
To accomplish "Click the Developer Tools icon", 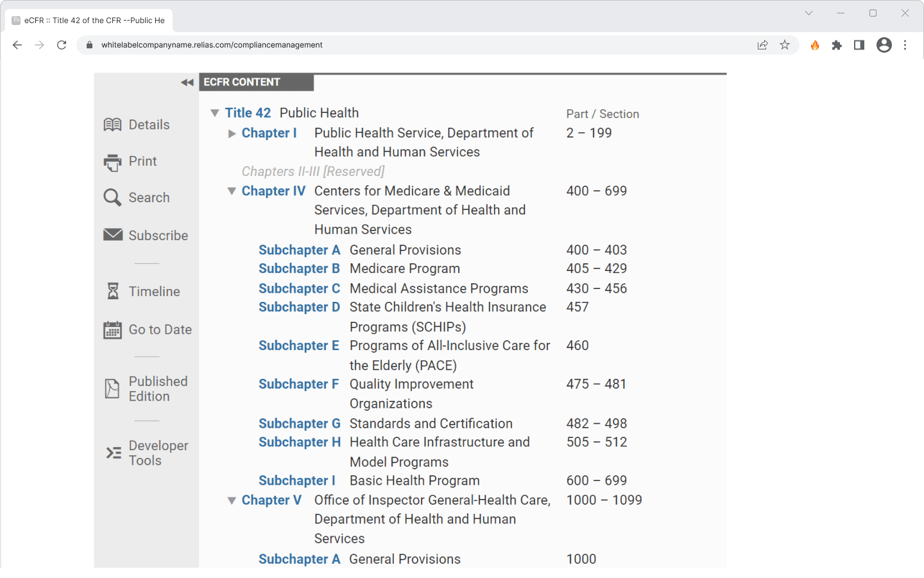I will point(114,453).
